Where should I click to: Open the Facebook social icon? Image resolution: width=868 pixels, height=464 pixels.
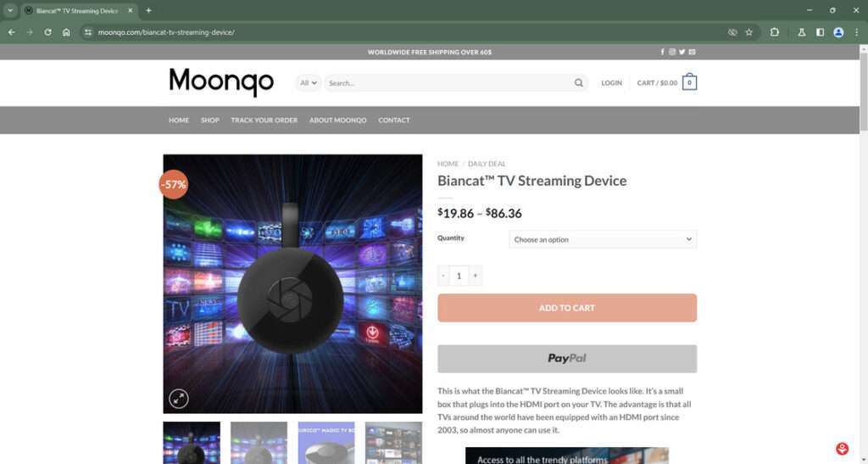tap(662, 52)
